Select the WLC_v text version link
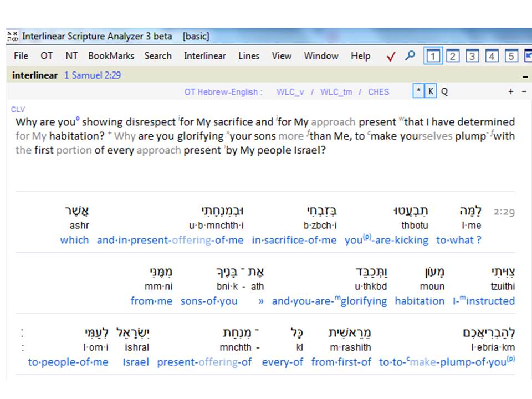532x399 pixels. click(290, 92)
